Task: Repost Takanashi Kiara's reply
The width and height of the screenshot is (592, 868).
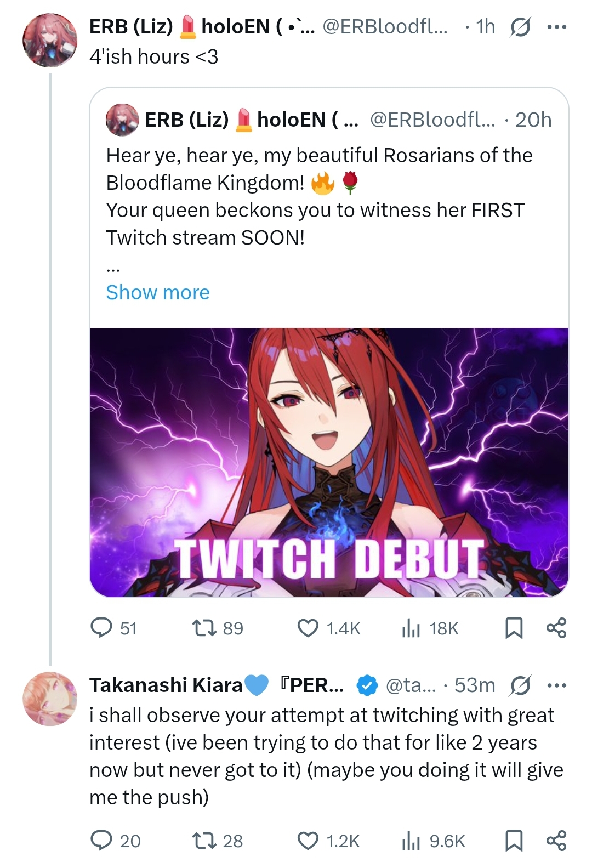Action: (x=204, y=841)
